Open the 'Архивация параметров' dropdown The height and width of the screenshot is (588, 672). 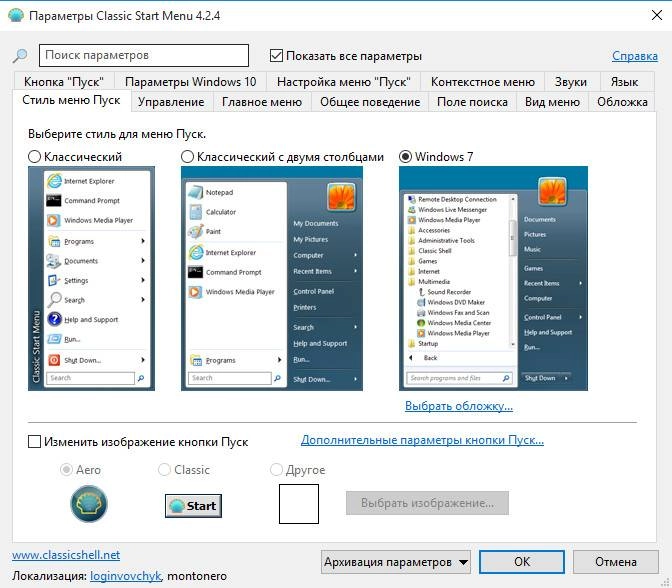[396, 562]
